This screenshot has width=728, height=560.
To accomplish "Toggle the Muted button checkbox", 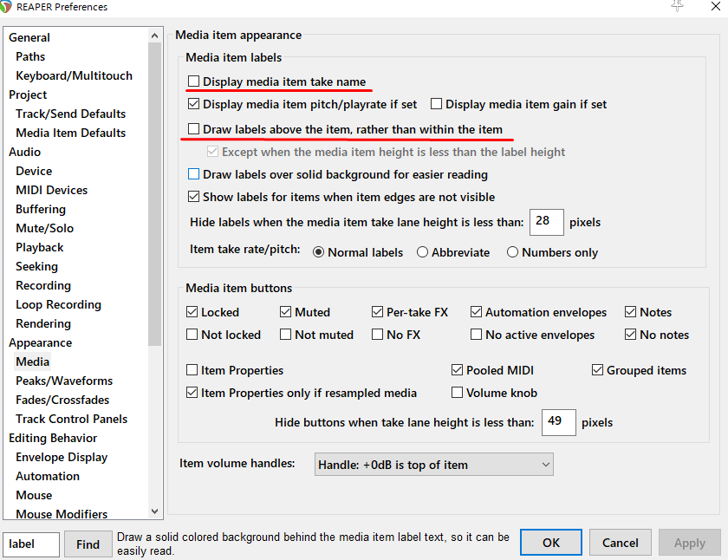I will tap(285, 311).
